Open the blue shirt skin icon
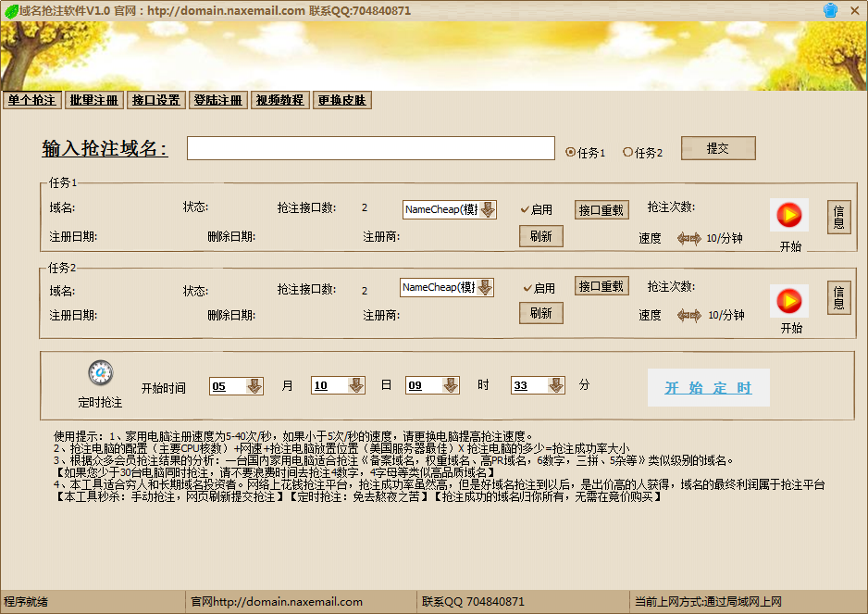Image resolution: width=868 pixels, height=614 pixels. [x=830, y=10]
